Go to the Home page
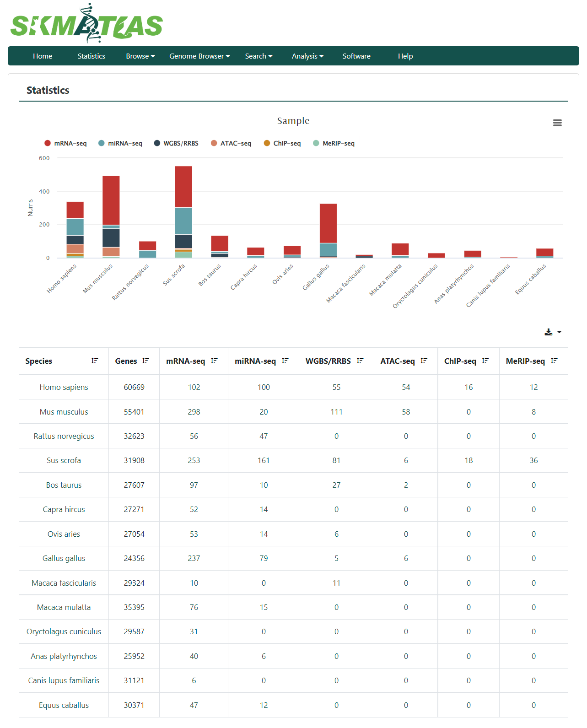Viewport: 587px width, 728px height. 43,56
